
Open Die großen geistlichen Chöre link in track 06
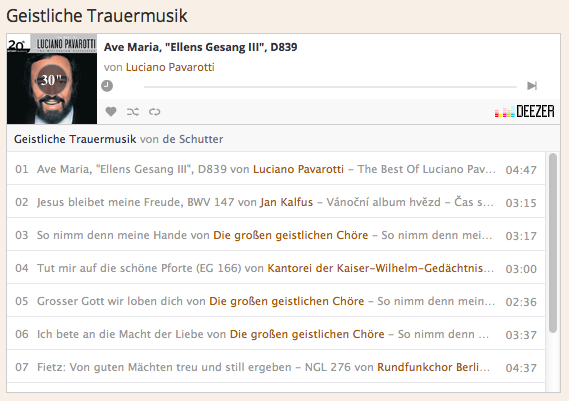pos(307,334)
